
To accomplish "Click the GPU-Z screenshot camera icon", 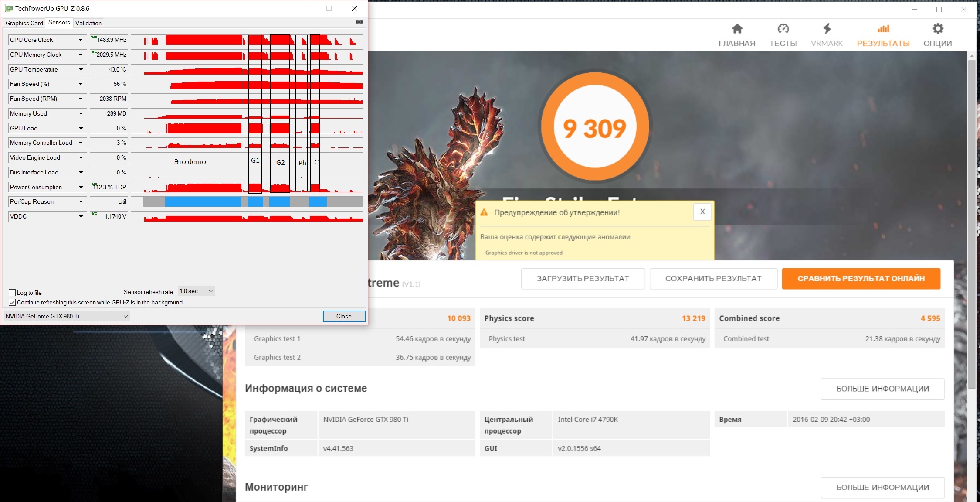I will 359,22.
